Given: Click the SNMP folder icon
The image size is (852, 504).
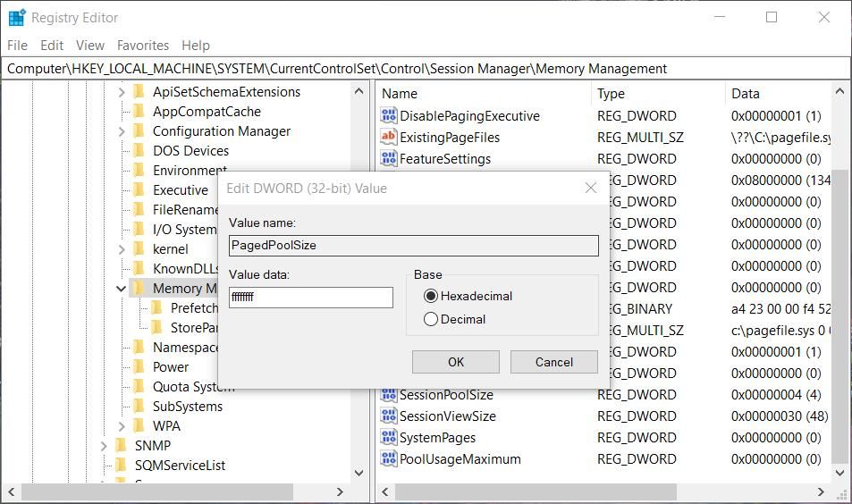Looking at the screenshot, I should click(x=121, y=445).
